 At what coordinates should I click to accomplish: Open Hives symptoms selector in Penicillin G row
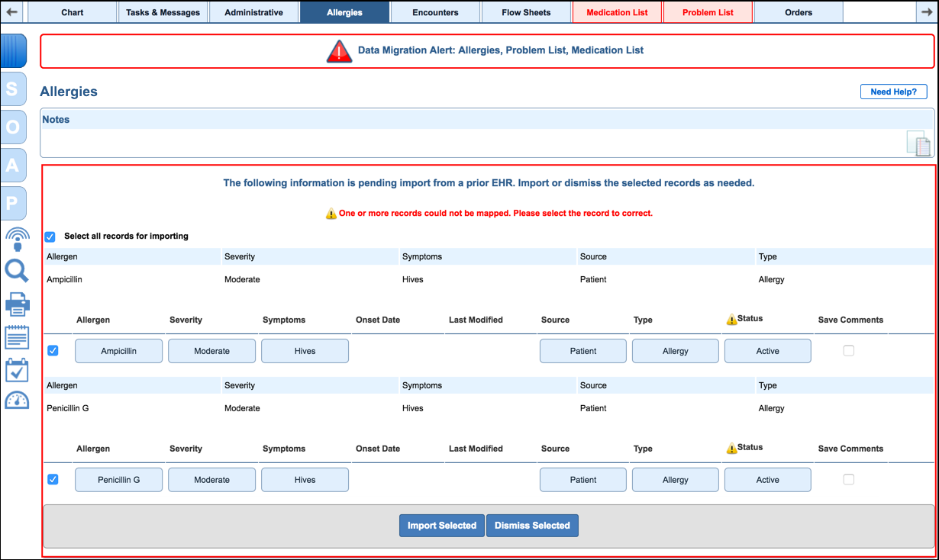[x=305, y=480]
